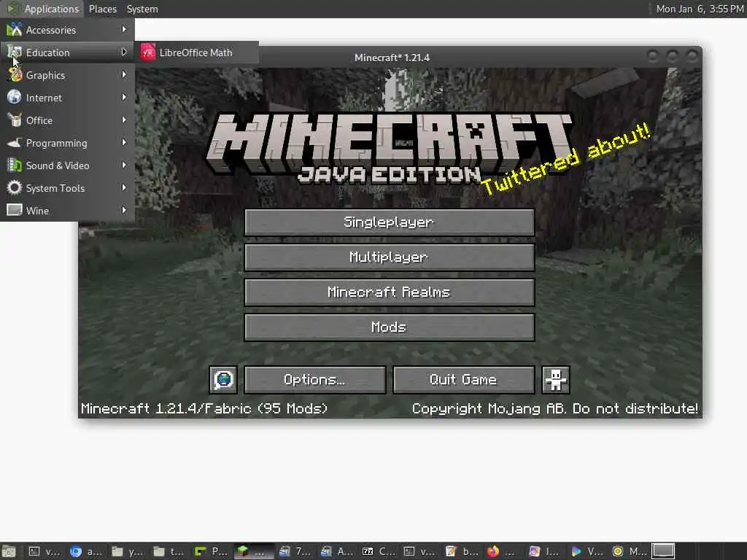This screenshot has width=747, height=560.
Task: Switch to the V... play-icon taskbar item
Action: [x=587, y=551]
